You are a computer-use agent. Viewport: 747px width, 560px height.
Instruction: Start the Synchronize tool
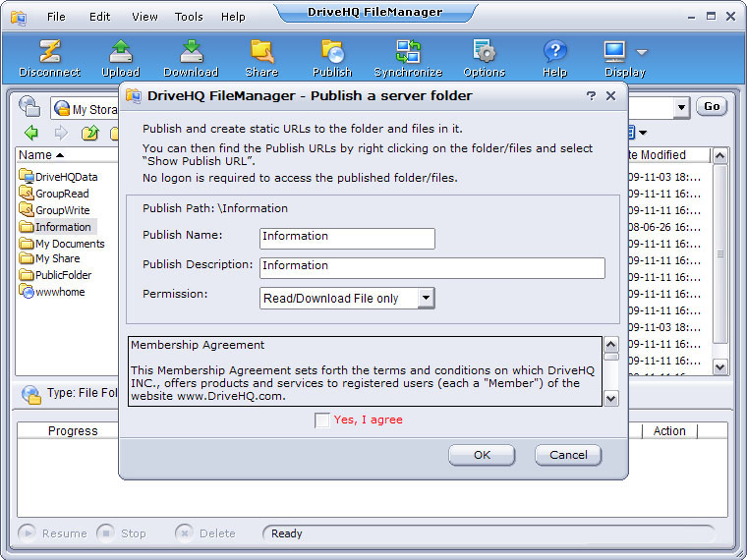pos(408,58)
